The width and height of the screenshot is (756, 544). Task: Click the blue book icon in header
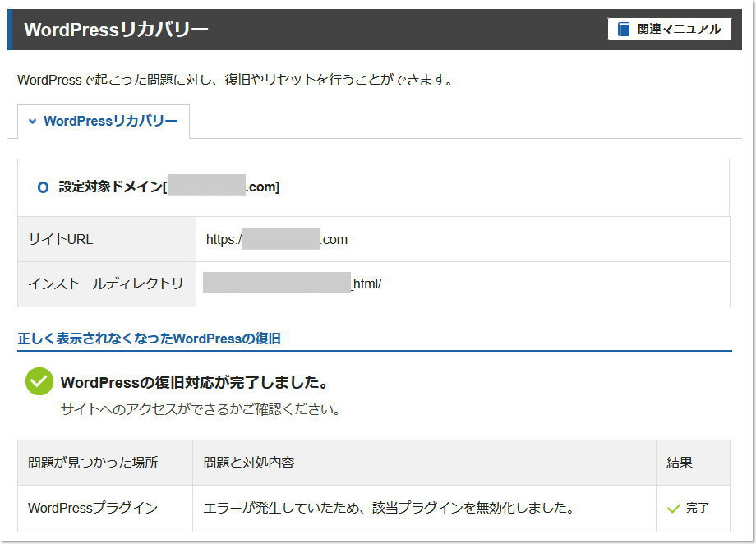pyautogui.click(x=625, y=29)
